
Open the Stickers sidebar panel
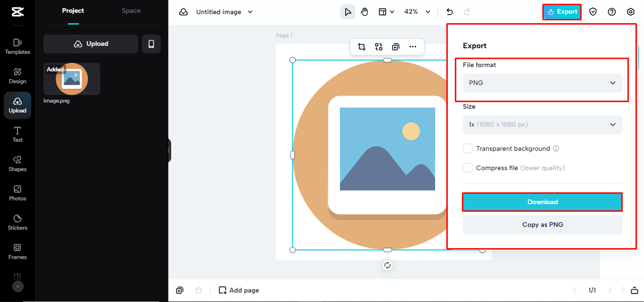click(x=18, y=222)
